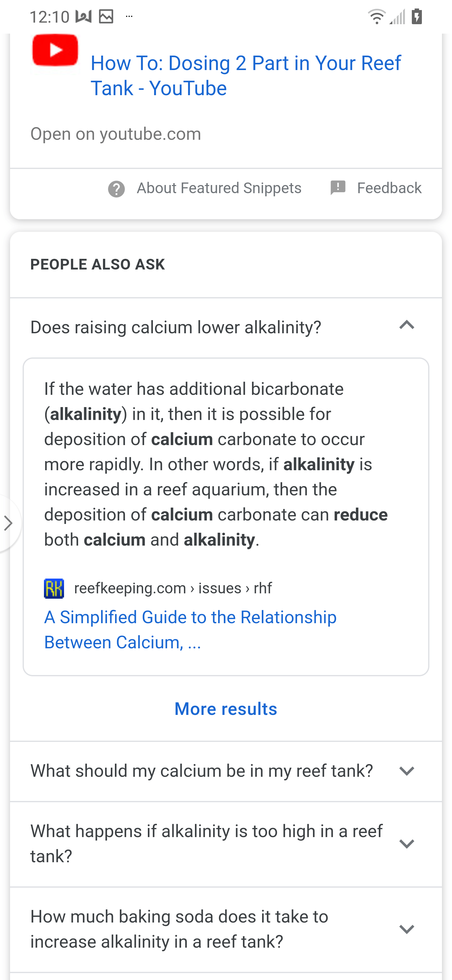
Task: Tap the side arrow tab at left edge
Action: coord(8,523)
